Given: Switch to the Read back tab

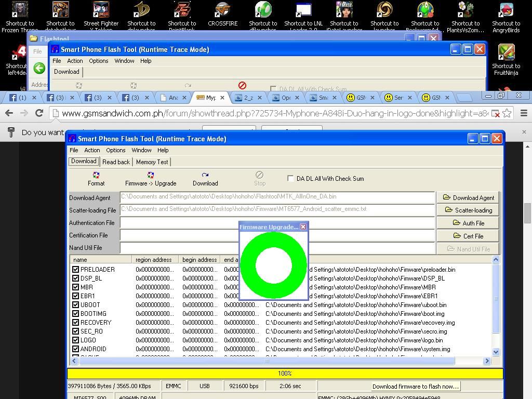Looking at the screenshot, I should 116,162.
